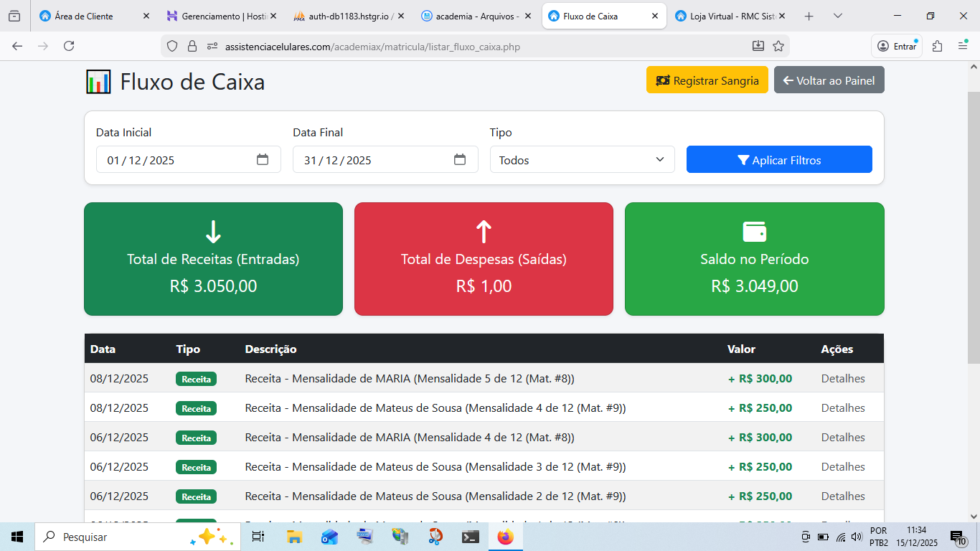Apply filters with Aplicar Filtros button
This screenshot has width=980, height=551.
pyautogui.click(x=779, y=160)
